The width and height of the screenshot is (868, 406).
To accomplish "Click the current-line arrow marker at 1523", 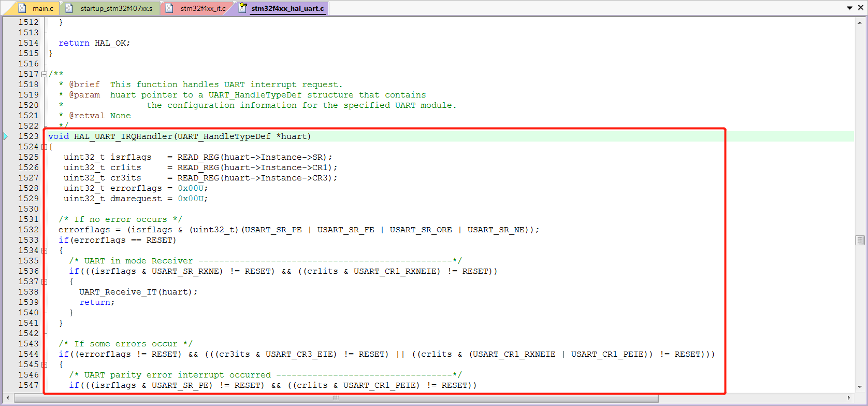I will [x=6, y=136].
